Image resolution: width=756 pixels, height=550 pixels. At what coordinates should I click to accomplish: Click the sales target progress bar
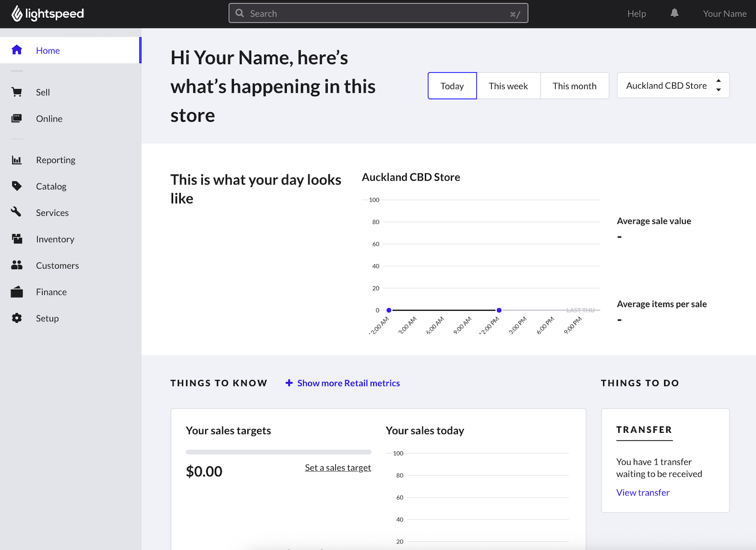coord(278,452)
